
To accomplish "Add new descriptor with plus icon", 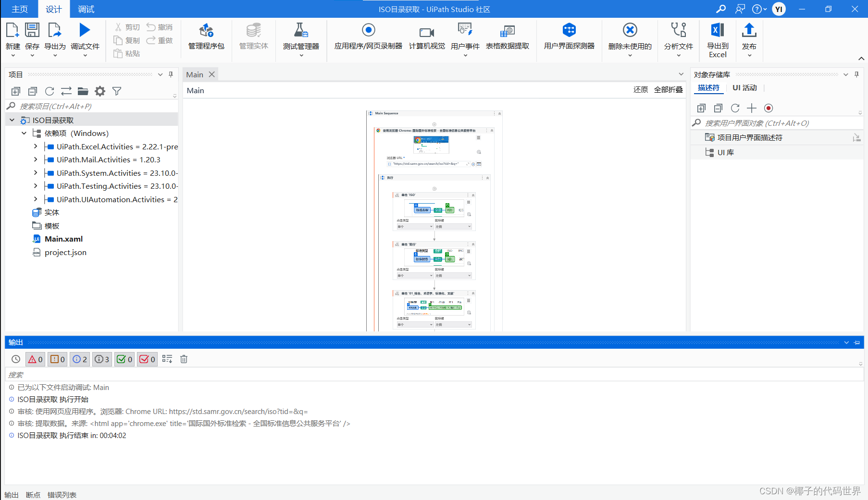I will (752, 108).
